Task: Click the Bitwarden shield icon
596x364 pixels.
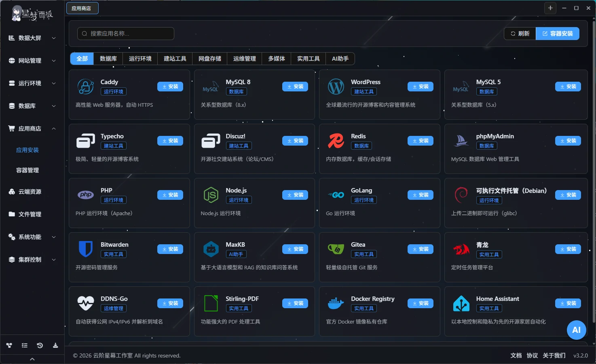Action: tap(86, 249)
